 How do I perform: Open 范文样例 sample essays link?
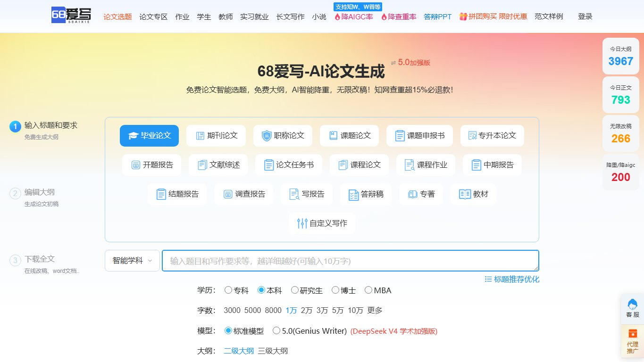[x=549, y=16]
